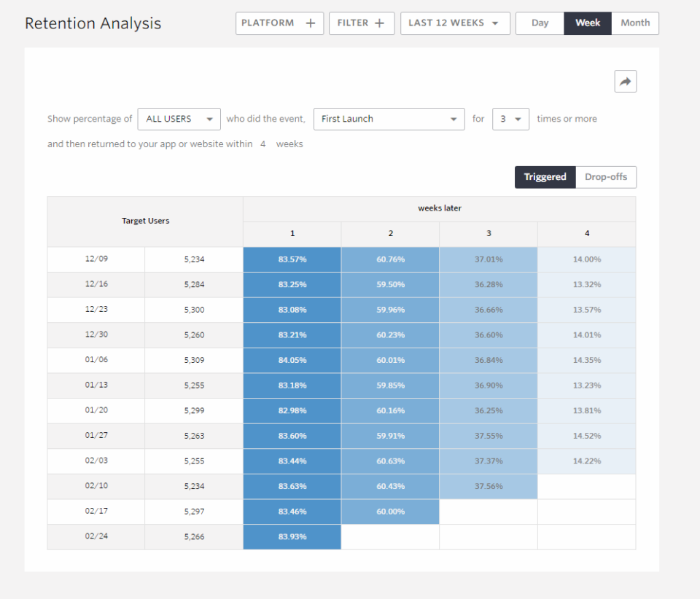The height and width of the screenshot is (599, 700).
Task: Click week 1 column header
Action: pyautogui.click(x=292, y=234)
